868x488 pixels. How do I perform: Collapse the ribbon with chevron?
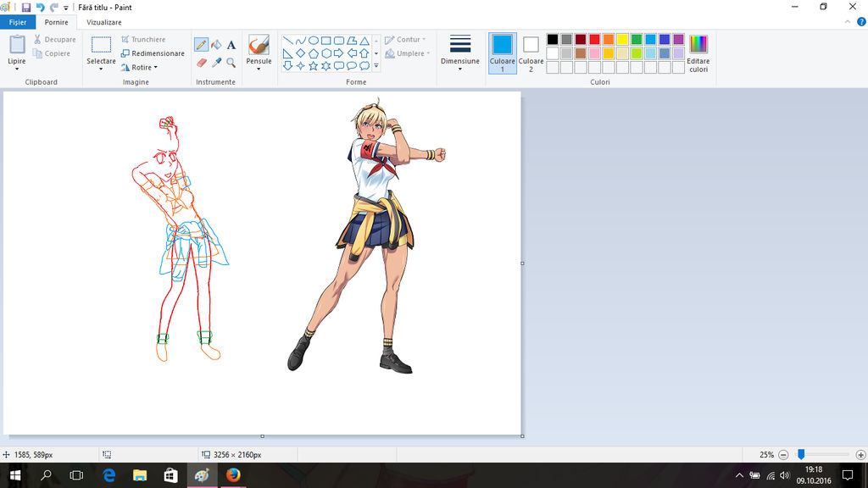[x=848, y=22]
